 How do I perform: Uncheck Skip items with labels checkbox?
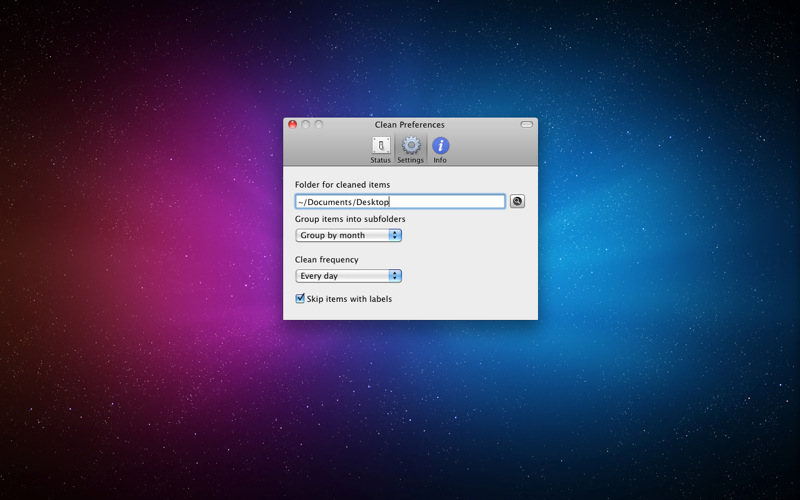click(x=300, y=299)
